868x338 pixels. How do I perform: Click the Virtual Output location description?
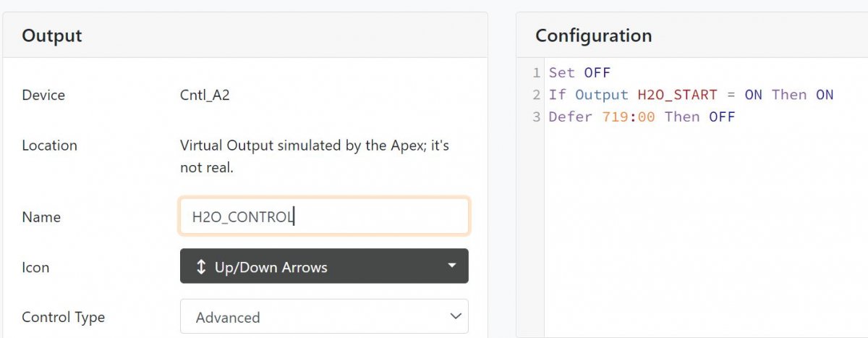pos(315,156)
